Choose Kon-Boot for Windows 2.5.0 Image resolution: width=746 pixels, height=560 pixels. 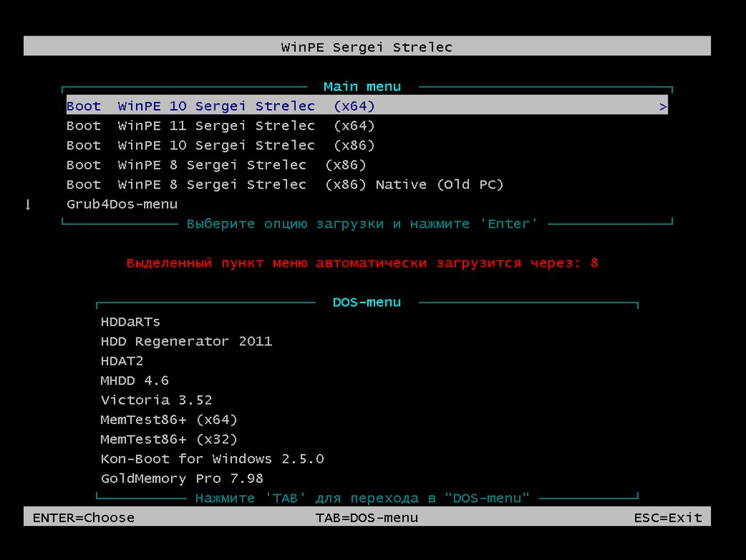(212, 459)
